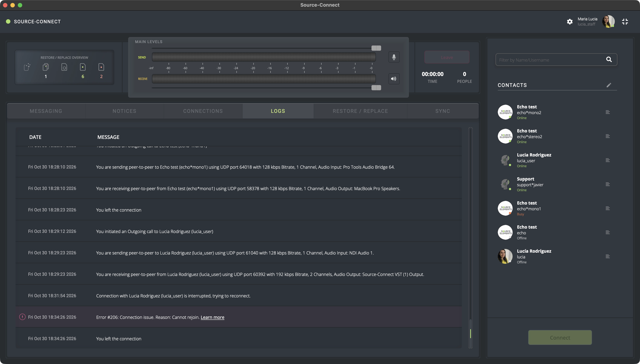Open the Learn more link for Error #206
The width and height of the screenshot is (640, 364).
[x=212, y=317]
